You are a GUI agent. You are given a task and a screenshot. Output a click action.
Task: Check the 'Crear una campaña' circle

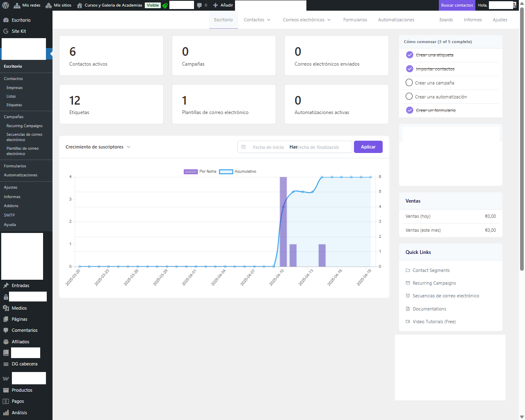click(x=409, y=82)
